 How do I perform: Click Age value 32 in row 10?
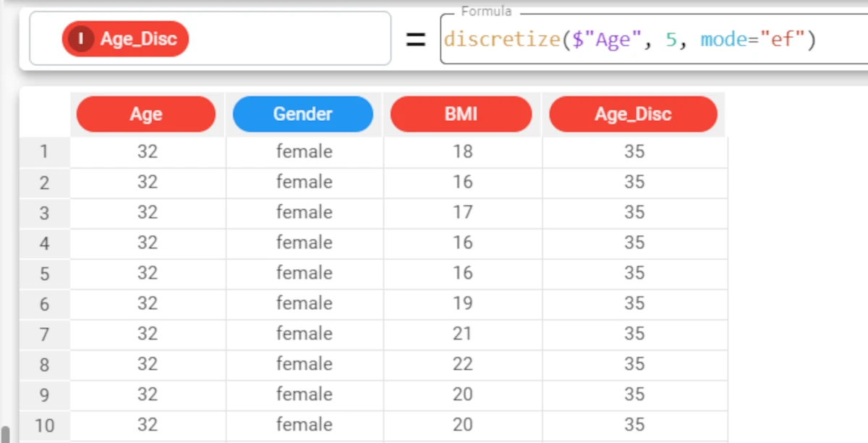pyautogui.click(x=148, y=425)
